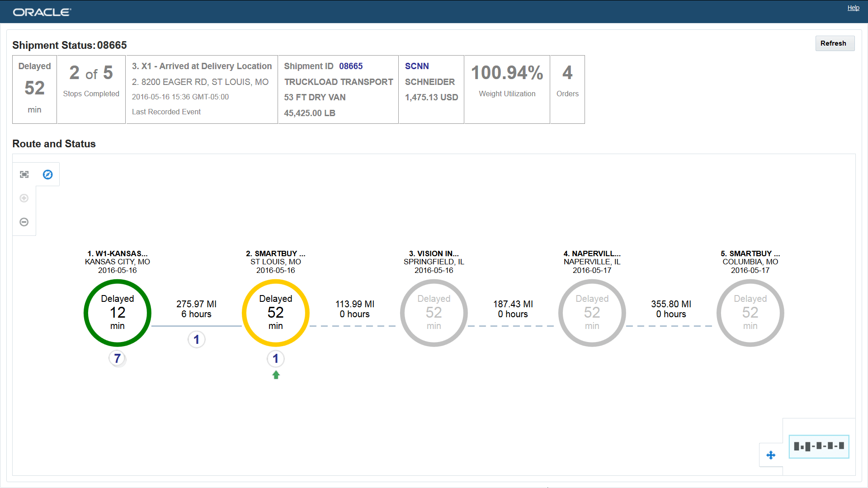Screen dimensions: 868x488
Task: Click the green up arrow under stop 2
Action: coord(276,375)
